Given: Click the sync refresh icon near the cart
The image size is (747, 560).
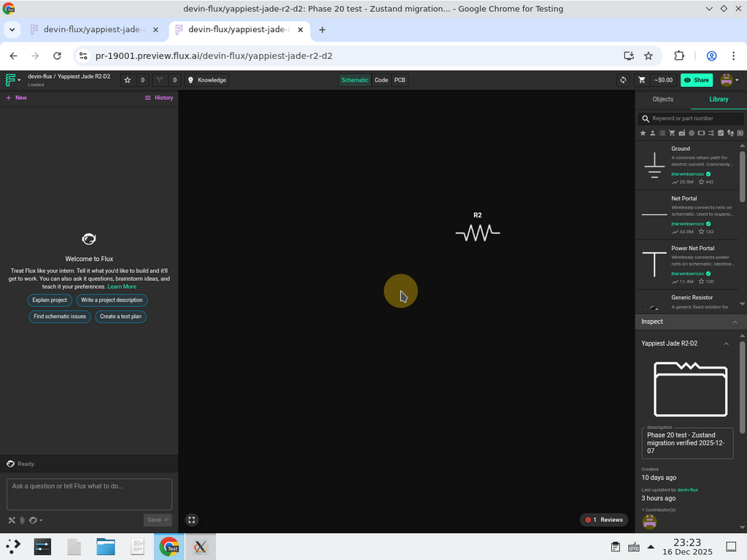Looking at the screenshot, I should [x=623, y=80].
